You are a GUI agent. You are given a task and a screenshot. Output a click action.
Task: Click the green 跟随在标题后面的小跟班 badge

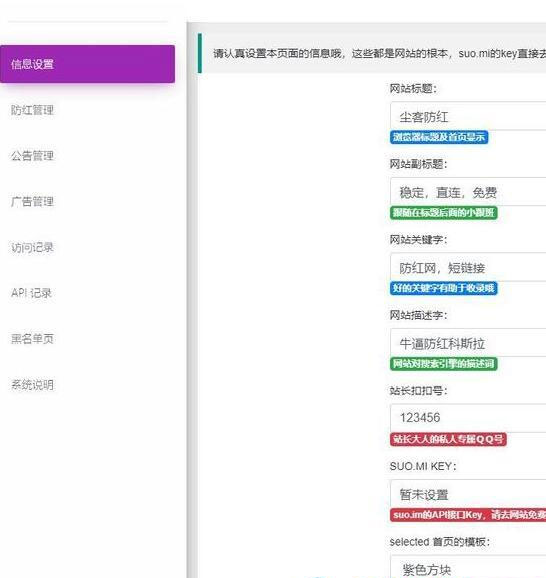click(x=444, y=213)
